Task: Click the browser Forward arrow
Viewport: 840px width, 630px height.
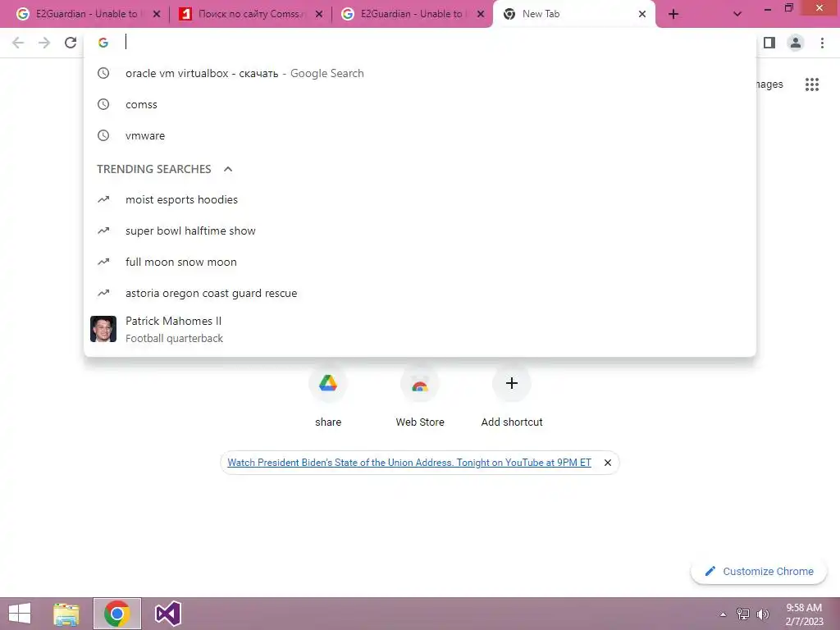Action: (44, 43)
